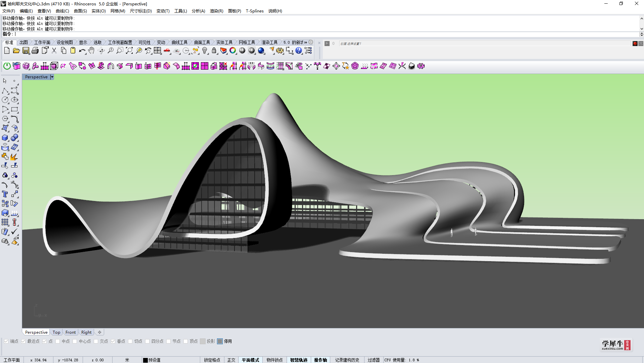
Task: Click the puzzle-piece Join tool
Action: pos(5,157)
